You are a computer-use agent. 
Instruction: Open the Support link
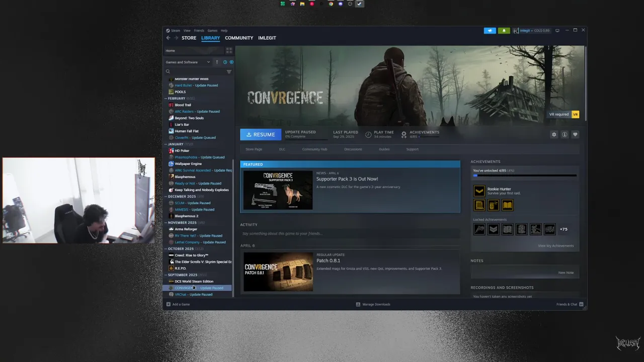point(412,149)
